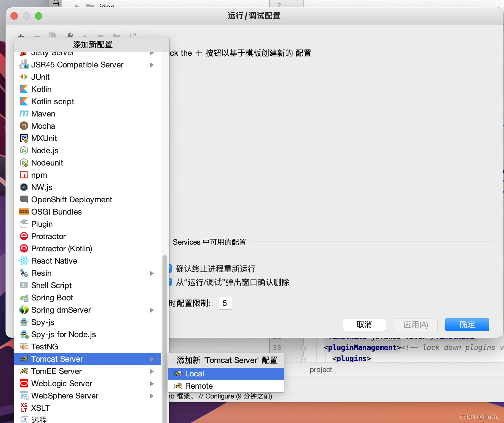This screenshot has width=504, height=423.
Task: Click the NW.js dark hexagon icon
Action: pos(24,187)
